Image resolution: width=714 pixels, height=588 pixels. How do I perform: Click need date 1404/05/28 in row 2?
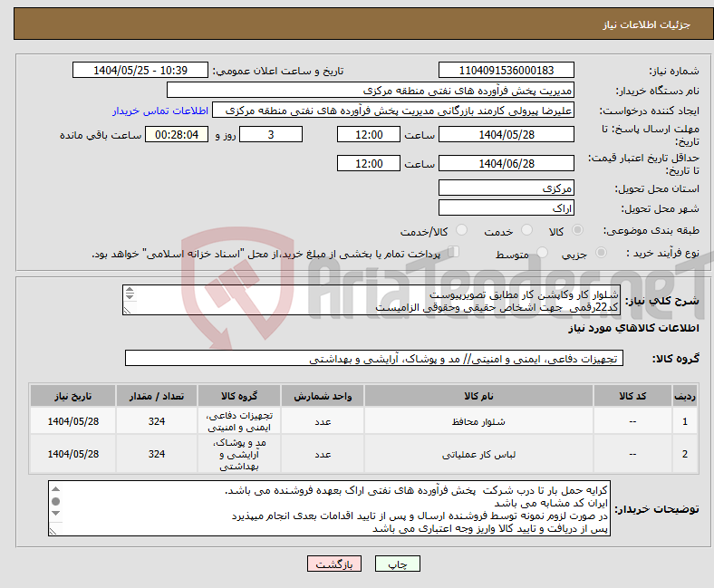72,455
